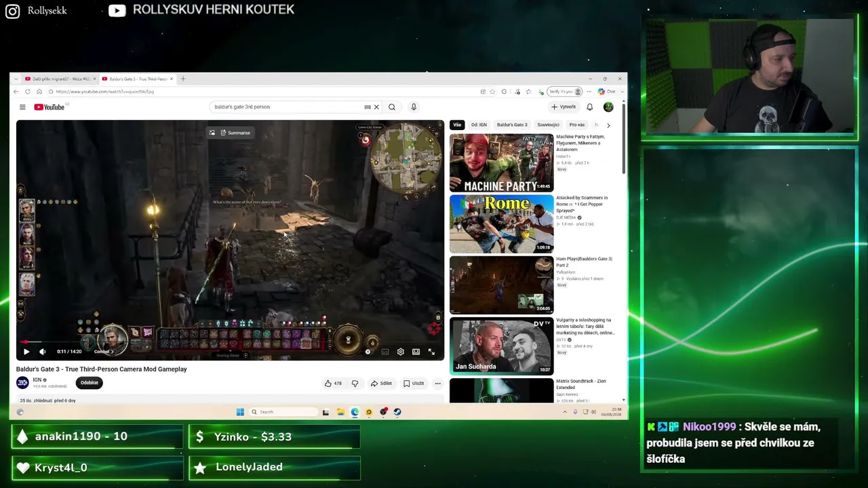Image resolution: width=868 pixels, height=488 pixels.
Task: Add this page to browser favorites star
Action: pos(493,91)
